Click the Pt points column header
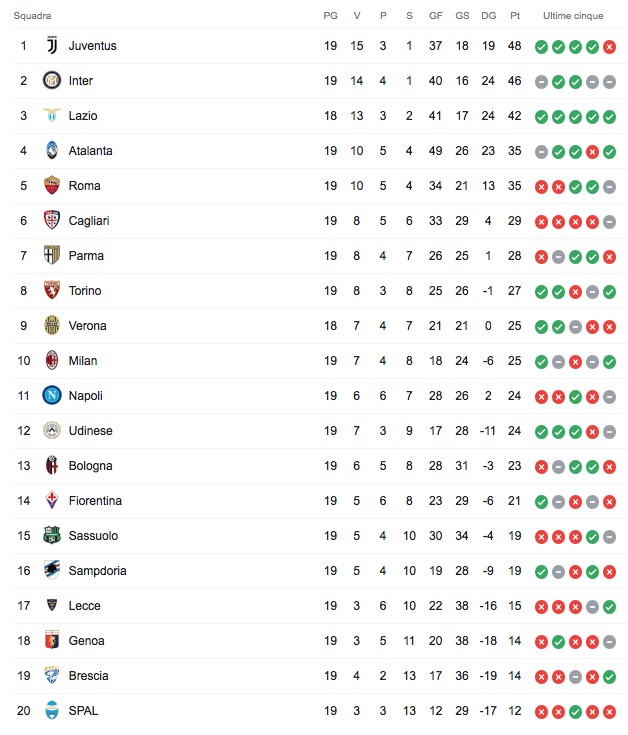 coord(515,16)
